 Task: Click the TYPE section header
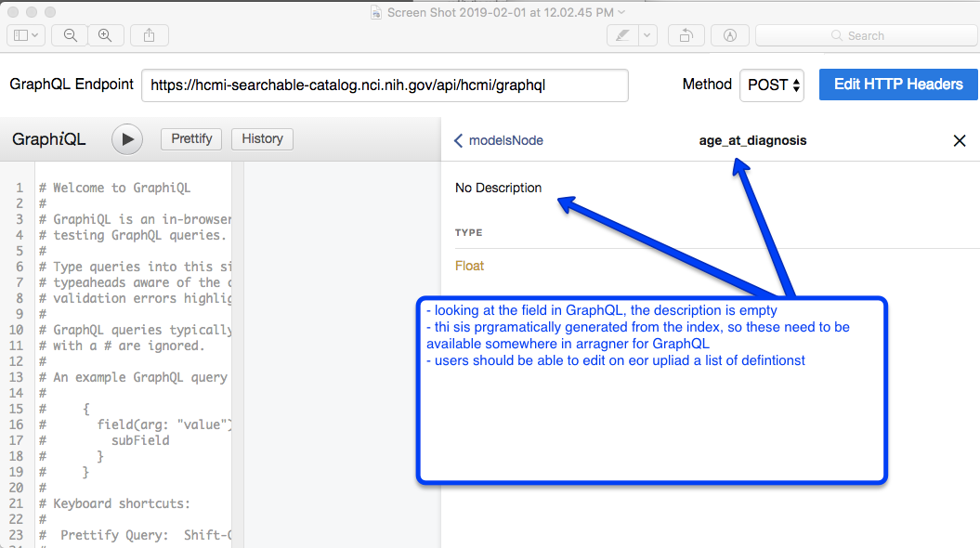pyautogui.click(x=469, y=232)
